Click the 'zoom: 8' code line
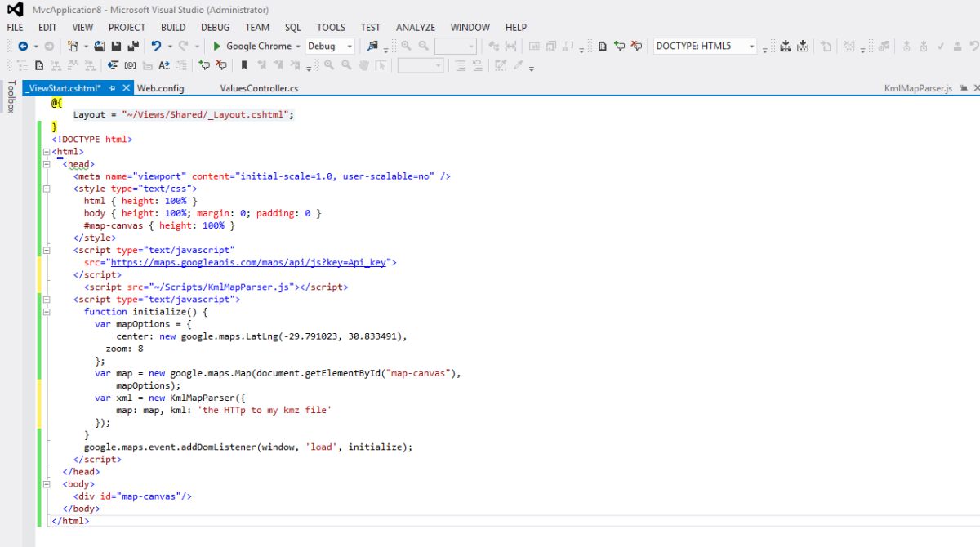 [124, 349]
